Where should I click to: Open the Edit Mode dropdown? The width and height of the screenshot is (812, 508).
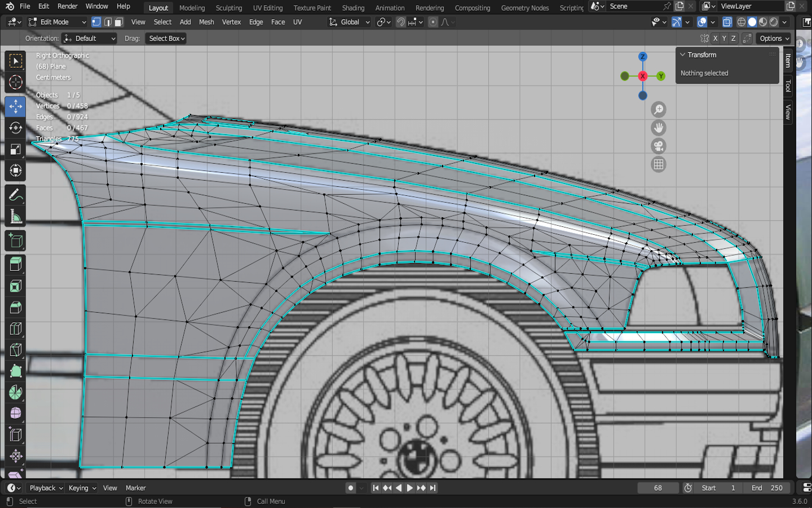point(57,22)
